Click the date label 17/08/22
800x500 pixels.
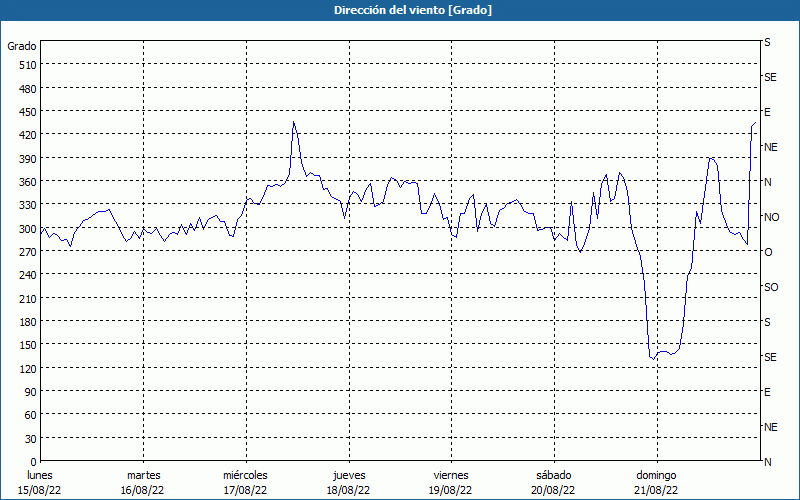(245, 490)
